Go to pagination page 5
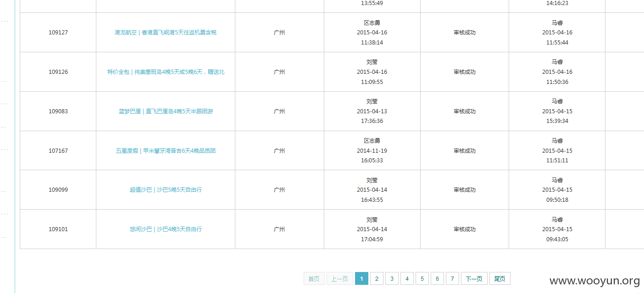Image resolution: width=644 pixels, height=294 pixels. (x=422, y=278)
